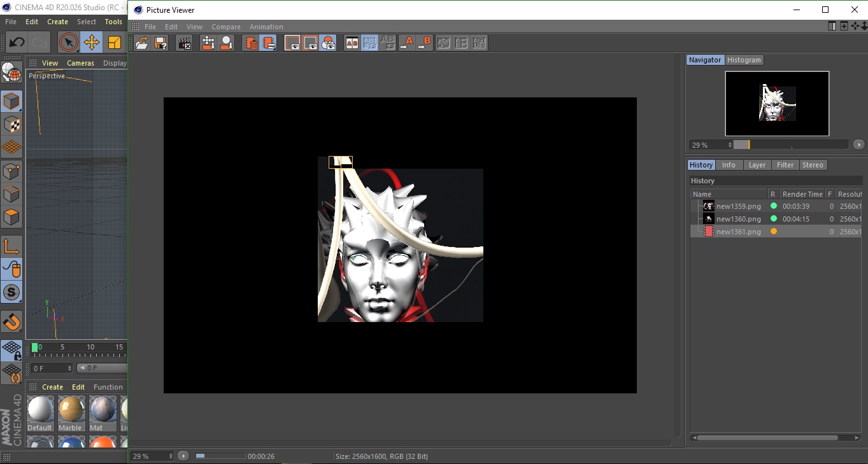Viewport: 868px width, 464px height.
Task: Click the Navigator zoom slider
Action: point(790,144)
